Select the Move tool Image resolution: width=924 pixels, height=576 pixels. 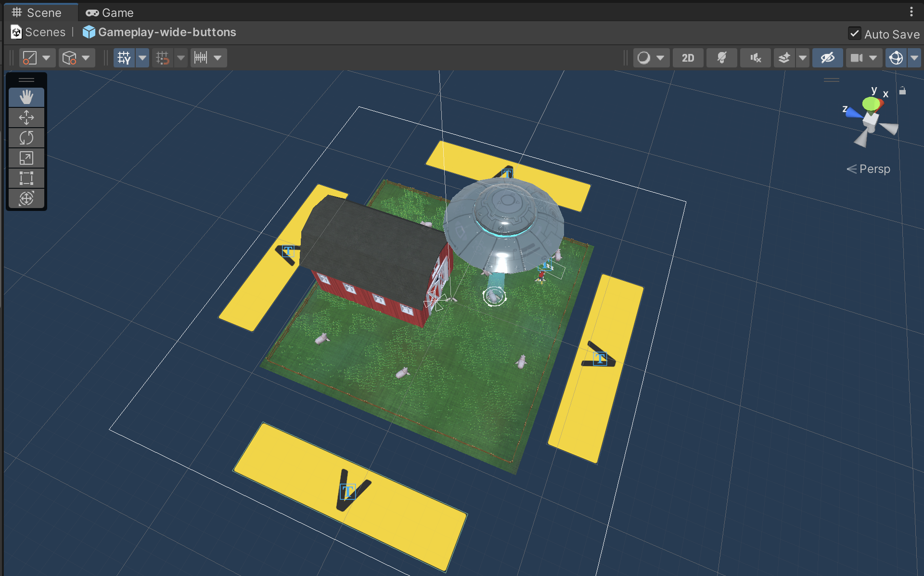[26, 118]
